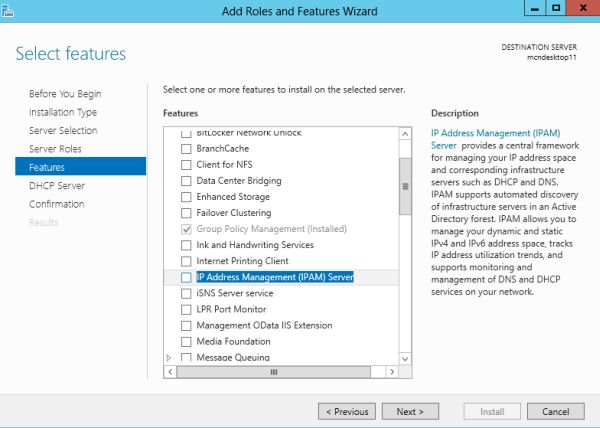The width and height of the screenshot is (600, 428).
Task: Select the Internet Printing Client checkbox
Action: tap(185, 261)
